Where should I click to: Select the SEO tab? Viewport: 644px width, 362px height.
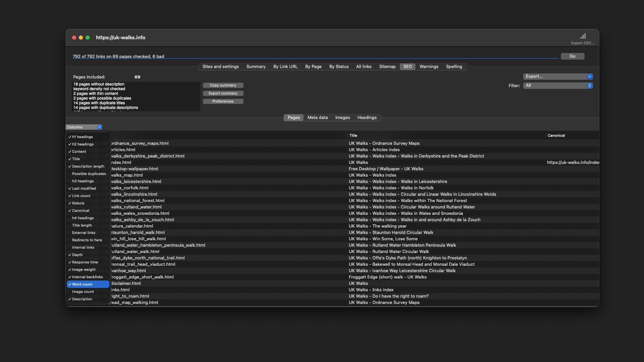408,67
